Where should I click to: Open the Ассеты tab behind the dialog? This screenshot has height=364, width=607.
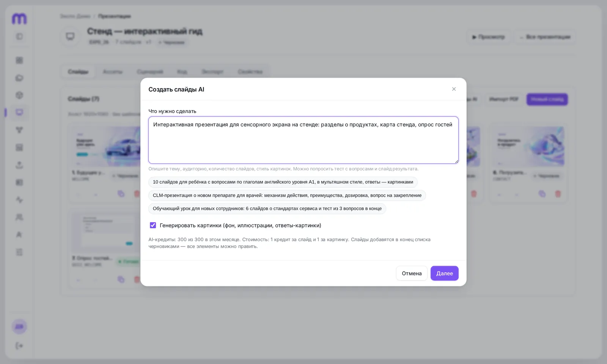tap(113, 72)
